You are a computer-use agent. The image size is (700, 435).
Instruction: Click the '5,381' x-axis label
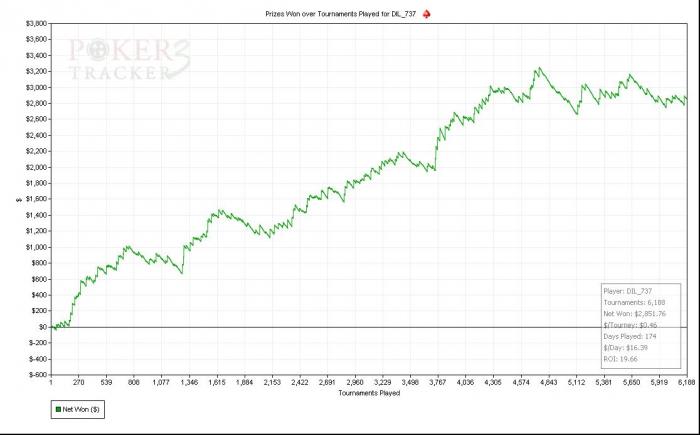[x=604, y=382]
